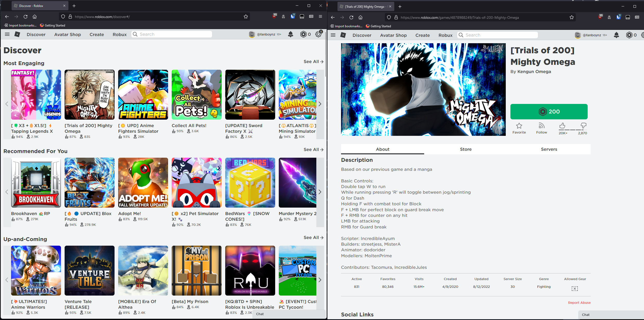
Task: Switch to the Store tab
Action: [x=466, y=149]
